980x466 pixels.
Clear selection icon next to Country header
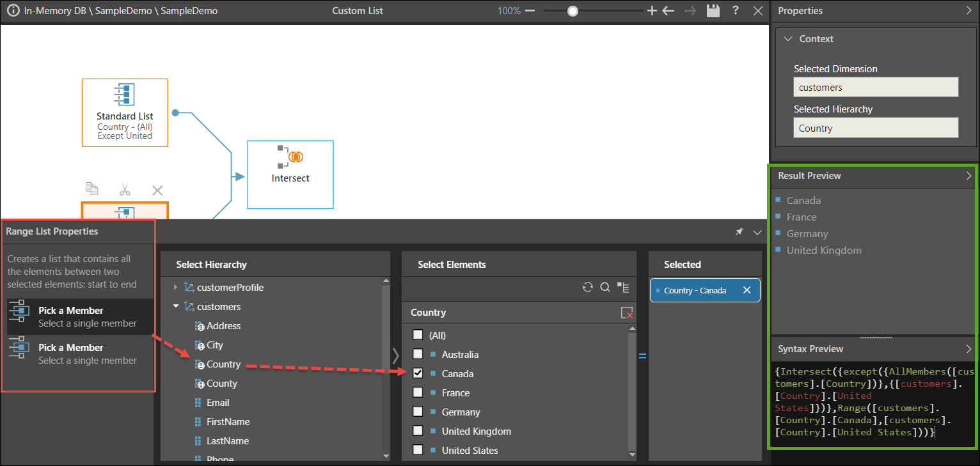pyautogui.click(x=626, y=313)
